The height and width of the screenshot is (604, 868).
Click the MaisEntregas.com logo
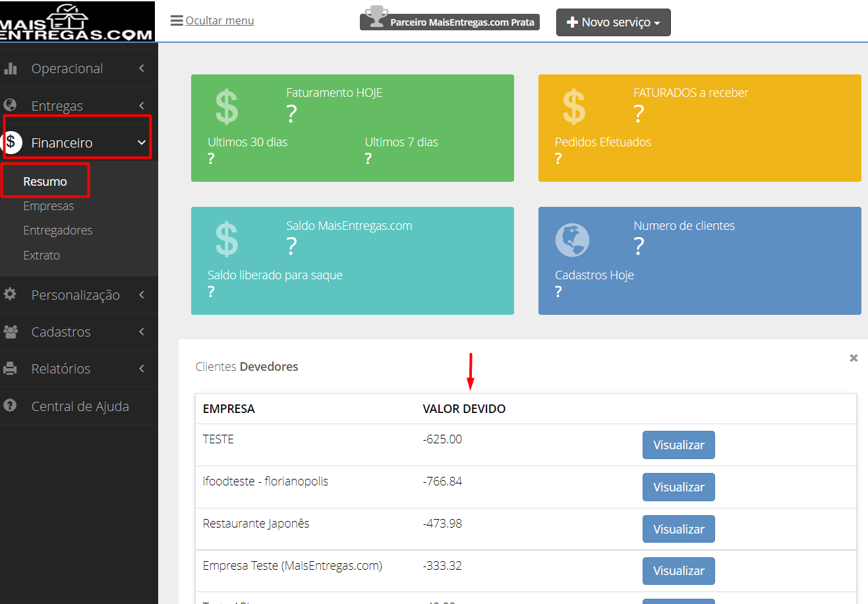(77, 22)
